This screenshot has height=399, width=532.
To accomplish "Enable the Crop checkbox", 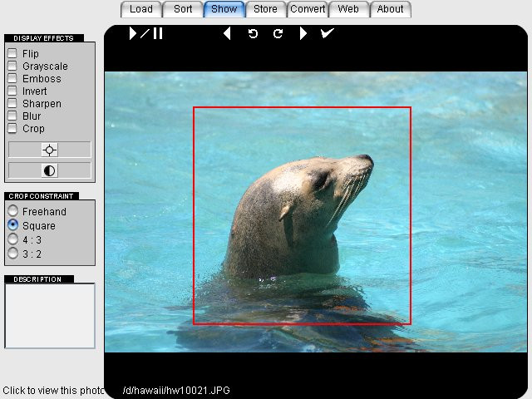I will click(x=12, y=129).
